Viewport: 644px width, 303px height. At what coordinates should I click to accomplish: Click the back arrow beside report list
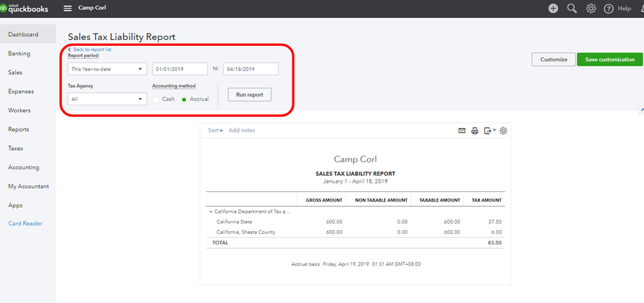pyautogui.click(x=70, y=49)
